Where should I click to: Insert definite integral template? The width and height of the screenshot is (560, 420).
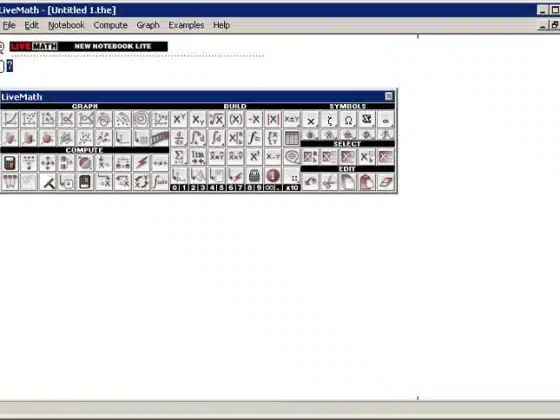(x=198, y=138)
